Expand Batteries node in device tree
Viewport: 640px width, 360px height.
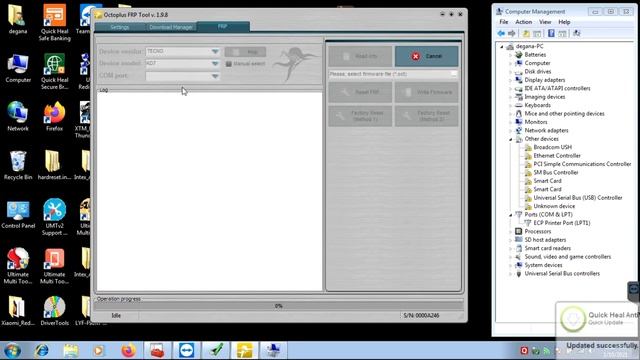pos(510,55)
